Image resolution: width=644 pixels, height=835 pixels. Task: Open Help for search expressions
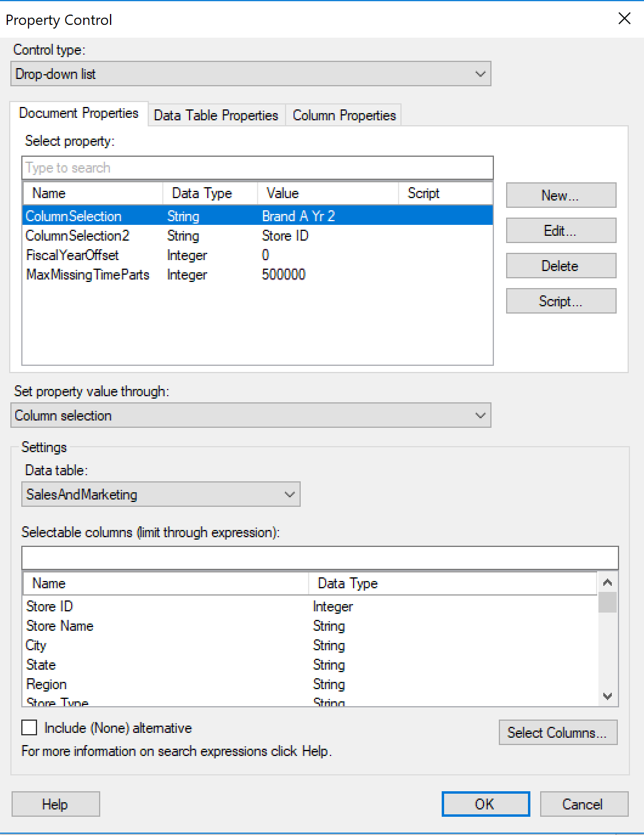(55, 803)
